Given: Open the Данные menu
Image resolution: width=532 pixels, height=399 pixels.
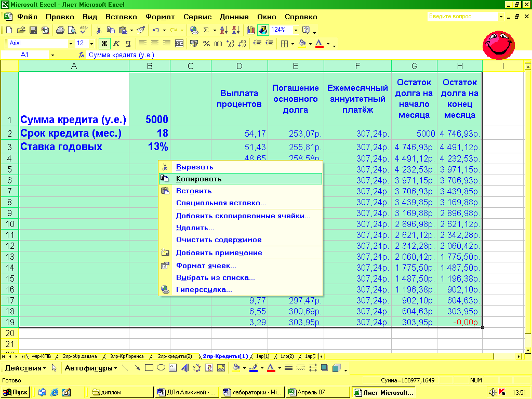Looking at the screenshot, I should pos(234,17).
